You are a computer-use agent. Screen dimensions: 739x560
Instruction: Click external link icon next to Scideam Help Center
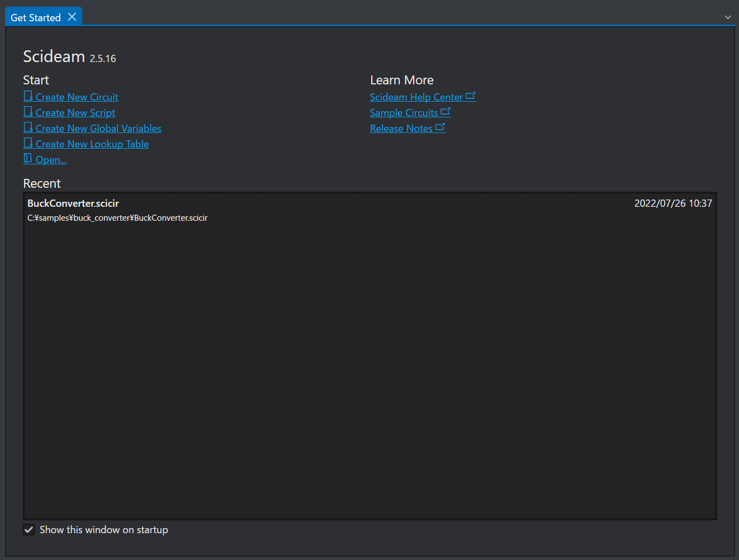click(x=470, y=96)
